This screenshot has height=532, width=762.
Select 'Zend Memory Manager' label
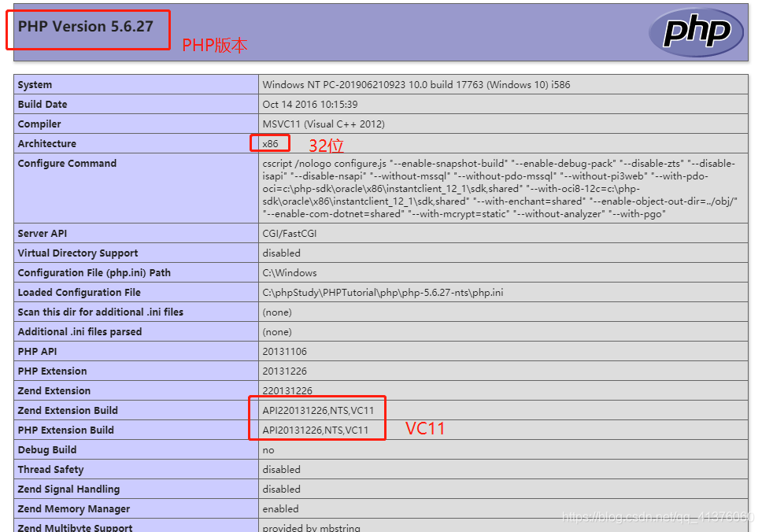click(x=74, y=508)
